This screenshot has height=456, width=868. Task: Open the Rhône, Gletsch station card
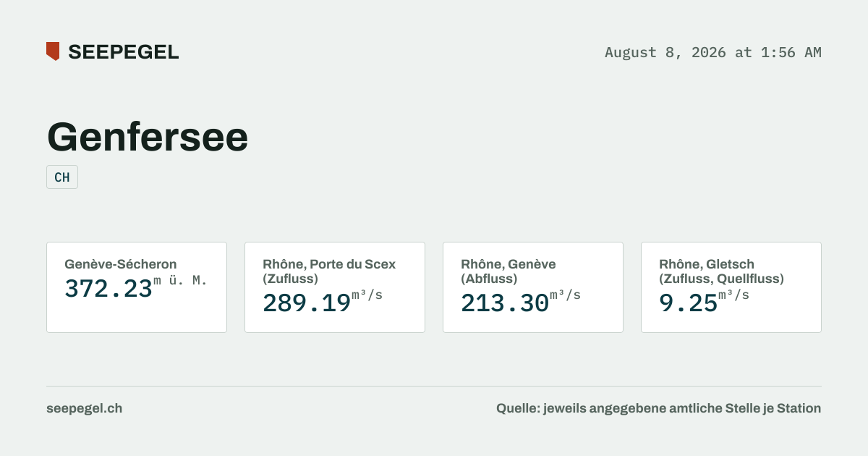click(x=731, y=287)
